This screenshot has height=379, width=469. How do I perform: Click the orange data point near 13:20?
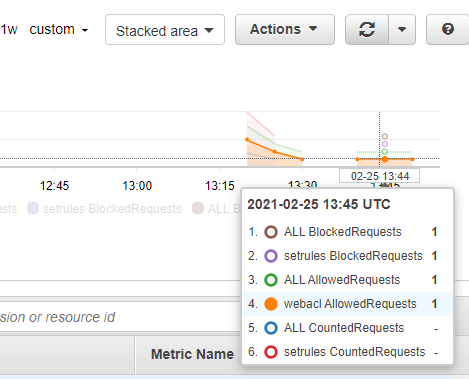247,139
